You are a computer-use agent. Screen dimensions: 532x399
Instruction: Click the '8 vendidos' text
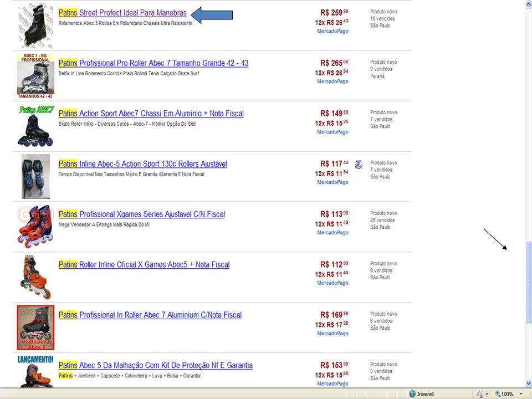click(381, 270)
